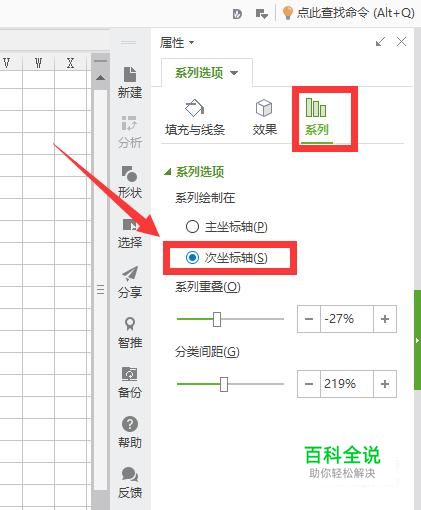Collapse the properties pane with arrow icon
Viewport: 421px width, 510px height.
pos(380,42)
